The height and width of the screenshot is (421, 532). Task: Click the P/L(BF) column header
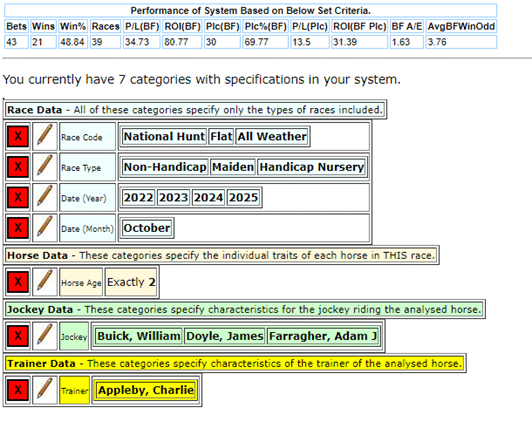(x=141, y=26)
